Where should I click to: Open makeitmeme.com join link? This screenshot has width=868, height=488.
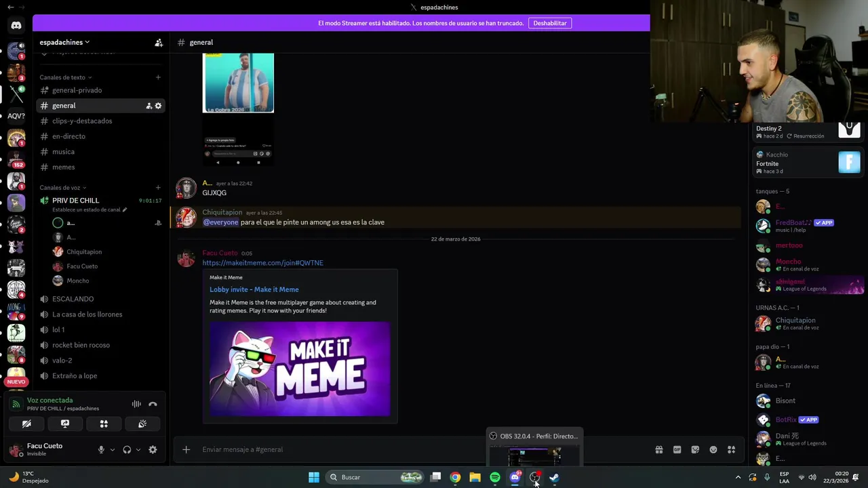262,263
